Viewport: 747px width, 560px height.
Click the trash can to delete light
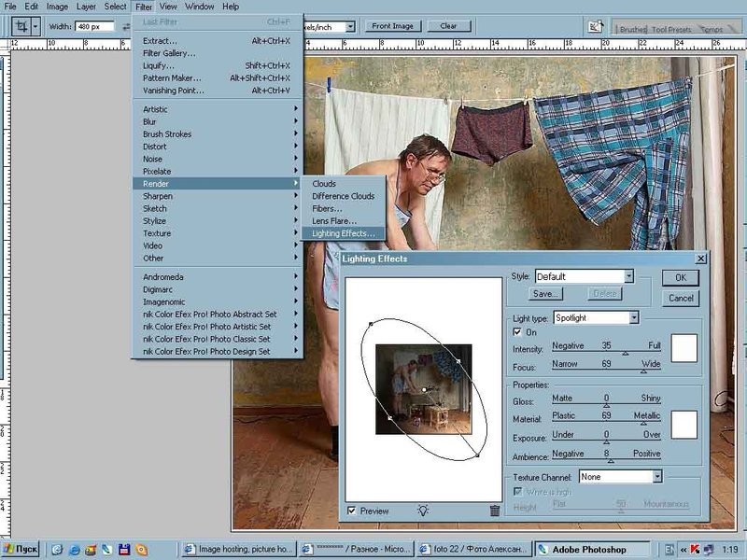[495, 511]
